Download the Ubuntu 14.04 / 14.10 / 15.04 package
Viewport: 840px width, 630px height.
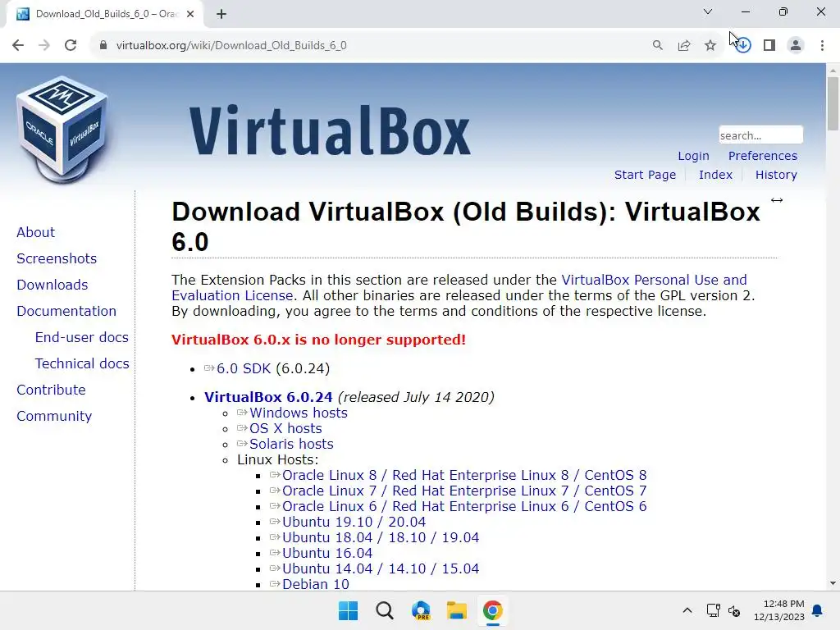click(381, 568)
